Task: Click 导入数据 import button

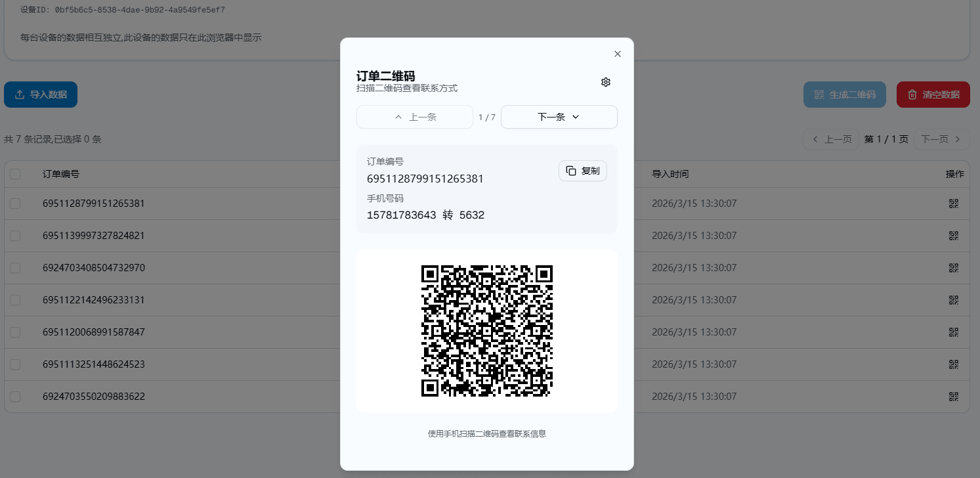Action: 41,95
